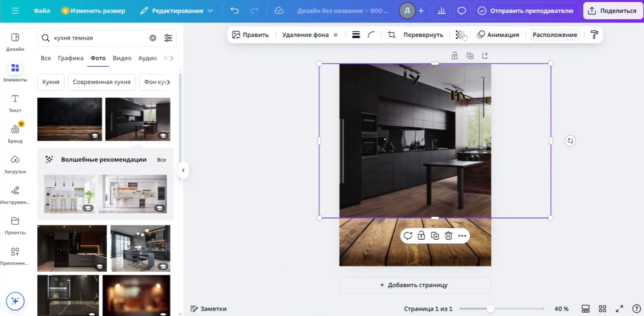Click Удаление фона tool
Screen dimensions: 644x316
tap(310, 35)
